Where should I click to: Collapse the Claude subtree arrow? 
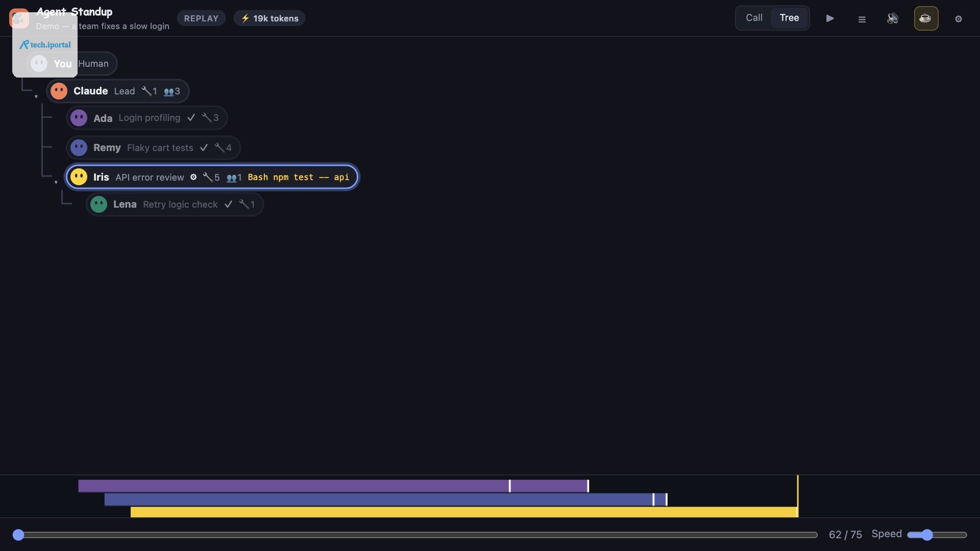coord(36,96)
